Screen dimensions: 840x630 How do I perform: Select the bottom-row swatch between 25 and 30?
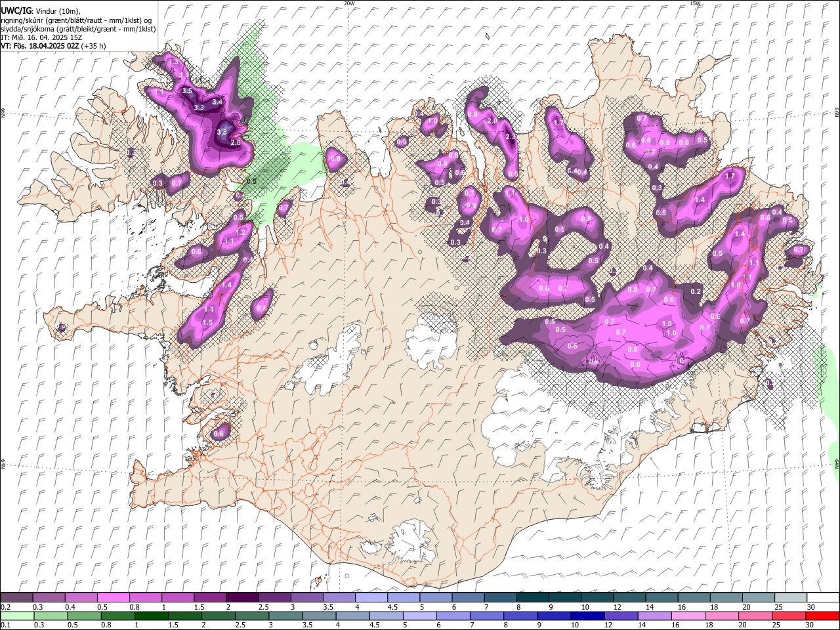tap(789, 616)
